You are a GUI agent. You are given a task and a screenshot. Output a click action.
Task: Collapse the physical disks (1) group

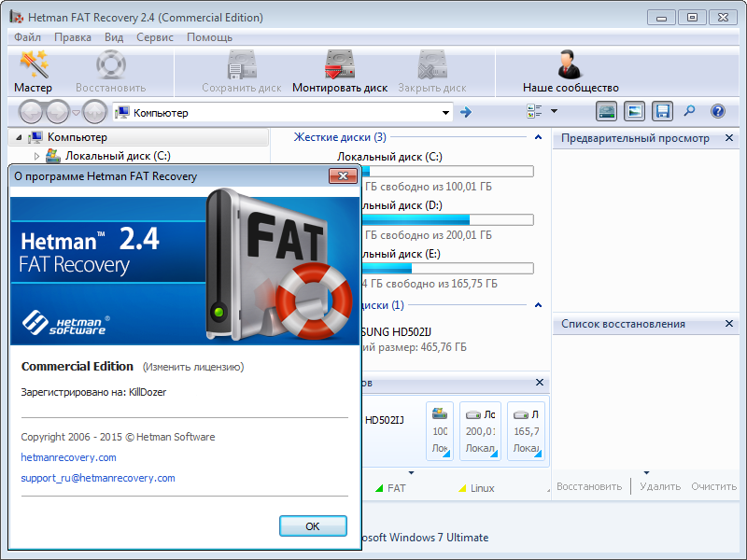[539, 305]
